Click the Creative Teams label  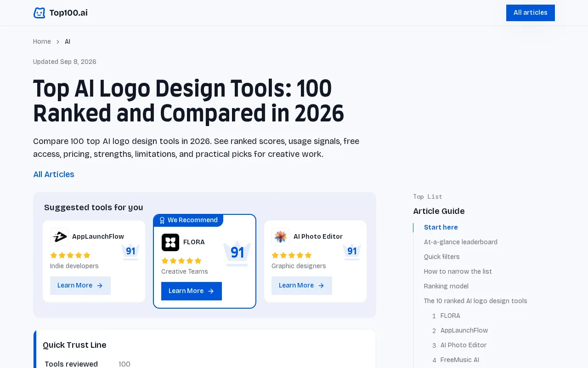coord(185,271)
